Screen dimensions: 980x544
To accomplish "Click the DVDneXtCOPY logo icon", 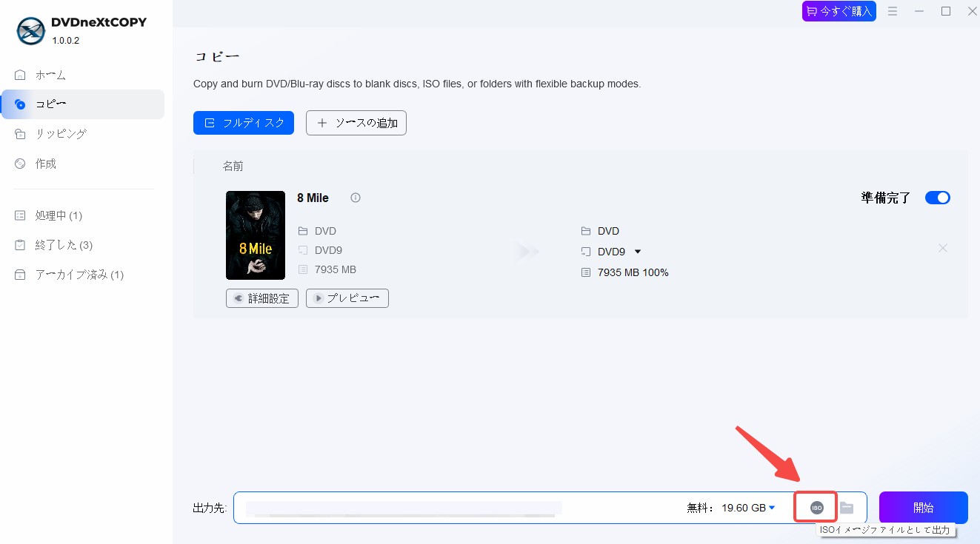I will (x=30, y=30).
